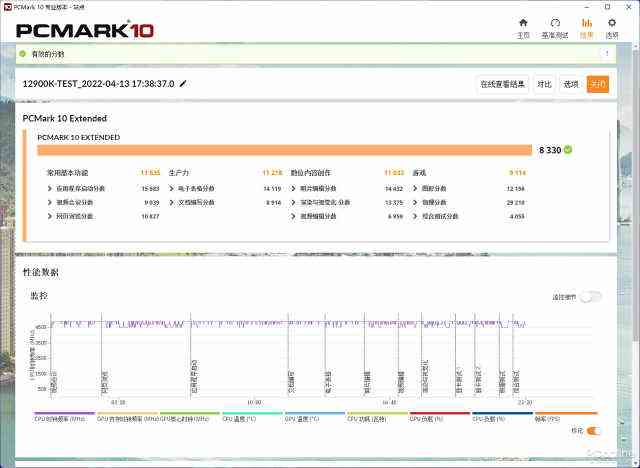Open the Home (主页) icon in header
The height and width of the screenshot is (468, 640).
click(x=523, y=27)
